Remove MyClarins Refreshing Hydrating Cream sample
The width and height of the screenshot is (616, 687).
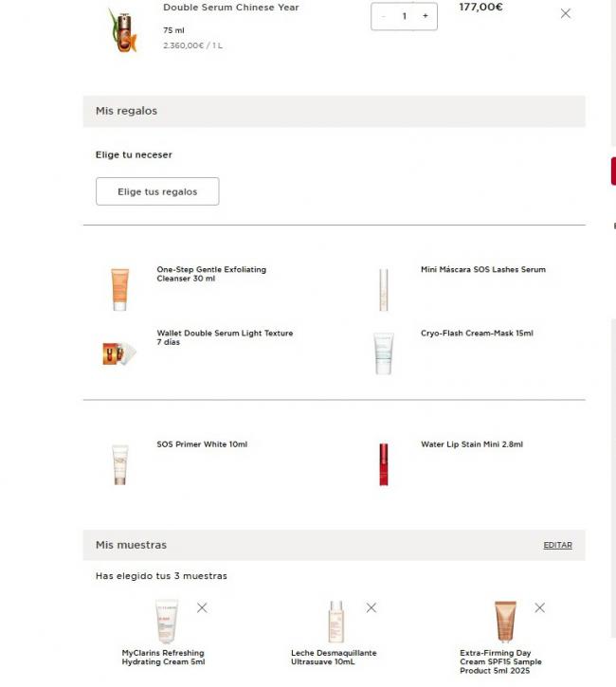pyautogui.click(x=202, y=607)
